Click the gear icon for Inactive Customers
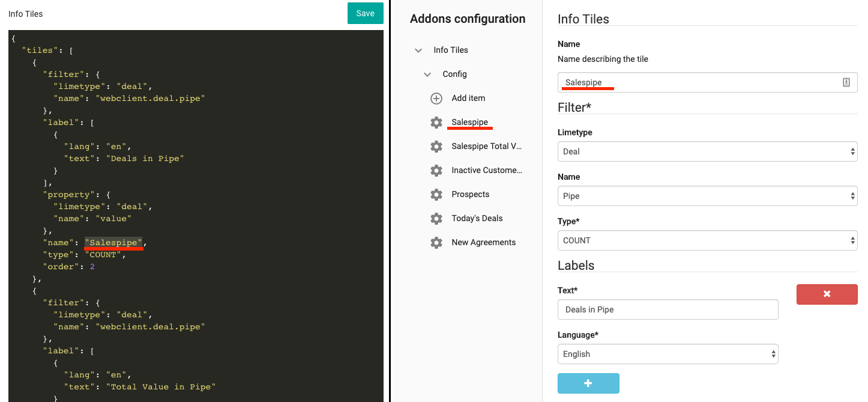 pyautogui.click(x=436, y=170)
